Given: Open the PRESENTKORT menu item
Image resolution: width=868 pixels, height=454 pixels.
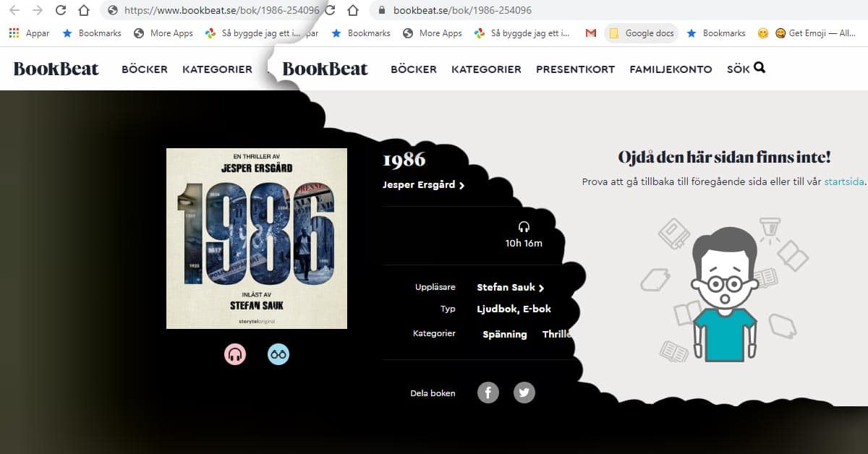Looking at the screenshot, I should click(575, 69).
